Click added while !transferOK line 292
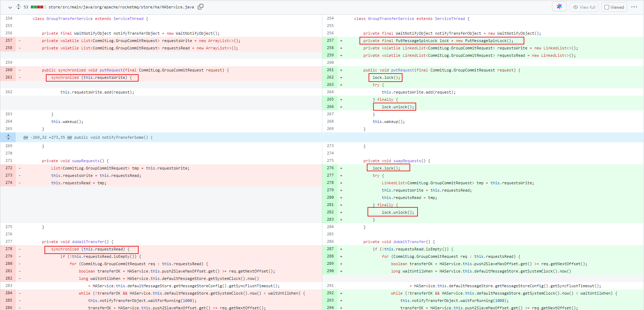 click(x=504, y=293)
